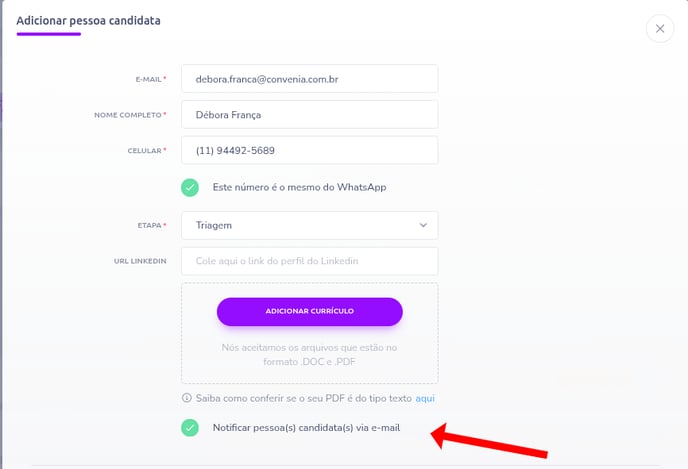This screenshot has width=688, height=469.
Task: Click the 'Adicionar pessoa candidata' header tab
Action: [88, 20]
